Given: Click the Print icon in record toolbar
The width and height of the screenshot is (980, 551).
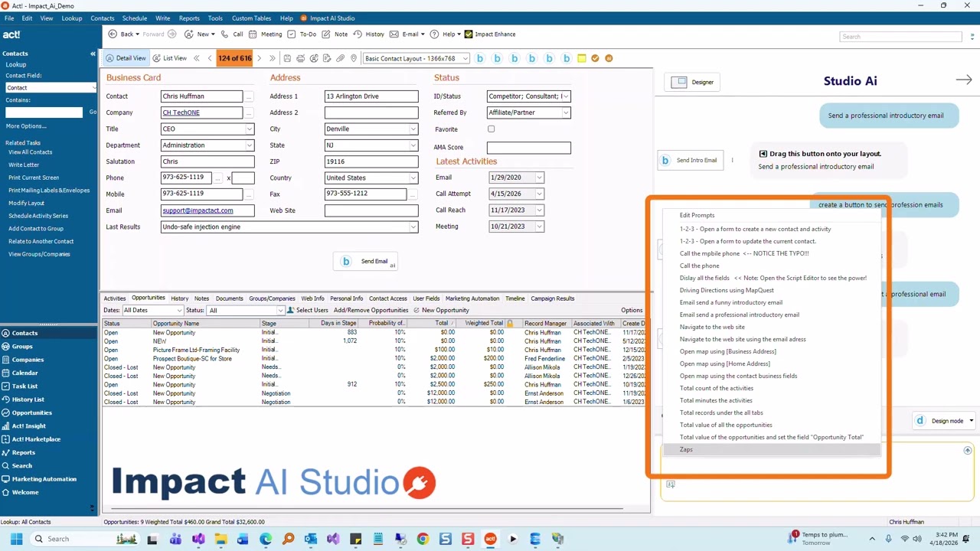Looking at the screenshot, I should click(x=300, y=58).
